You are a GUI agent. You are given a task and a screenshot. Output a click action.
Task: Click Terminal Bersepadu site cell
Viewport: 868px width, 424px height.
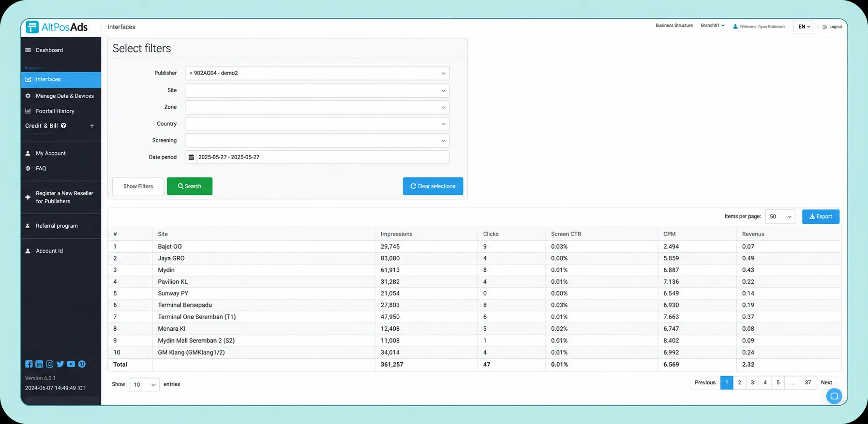tap(263, 305)
